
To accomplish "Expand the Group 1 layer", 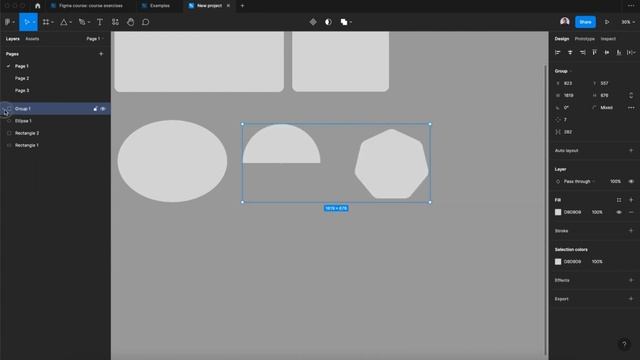I will tap(4, 109).
